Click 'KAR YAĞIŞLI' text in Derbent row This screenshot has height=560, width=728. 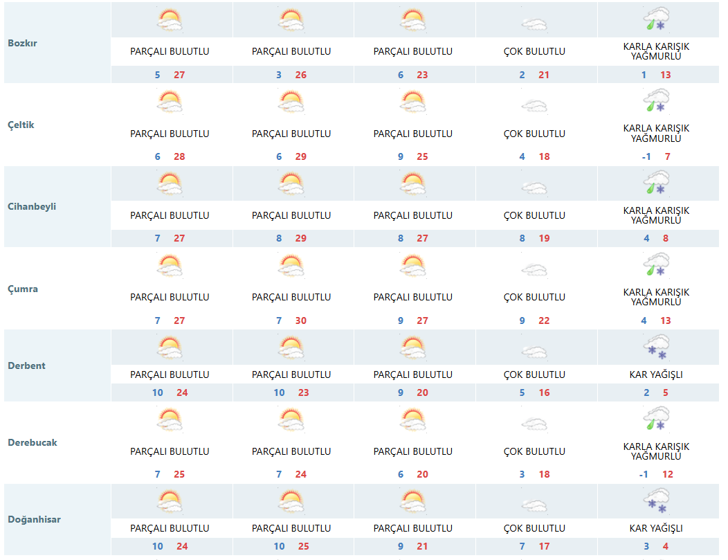point(656,374)
